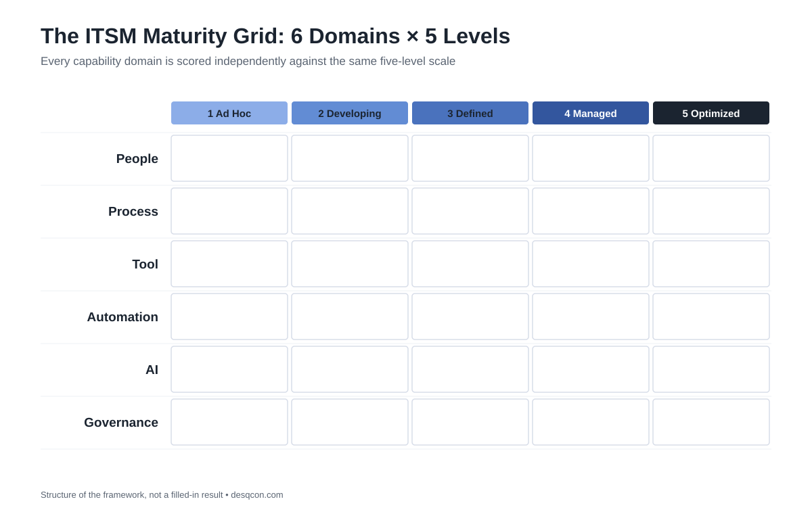Screen dimensions: 812x514
Task: Click the footer note mentioning desqcon.com
Action: [162, 494]
